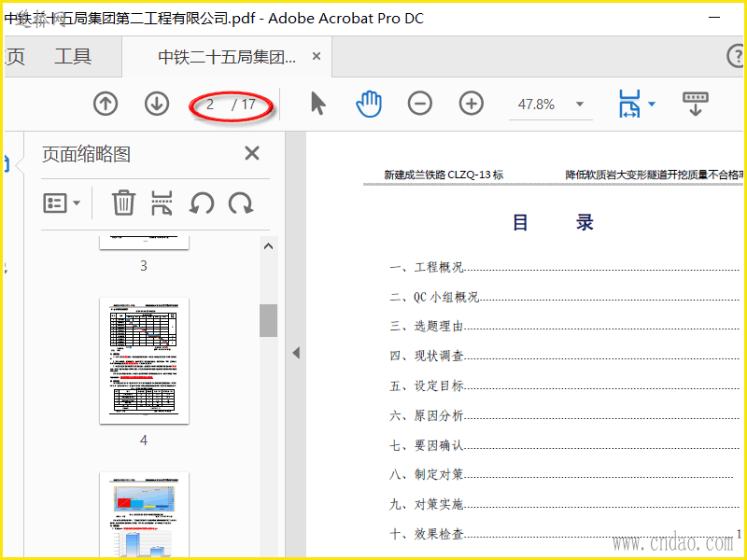Close the 中铁二十五局集团 document tab

(317, 56)
